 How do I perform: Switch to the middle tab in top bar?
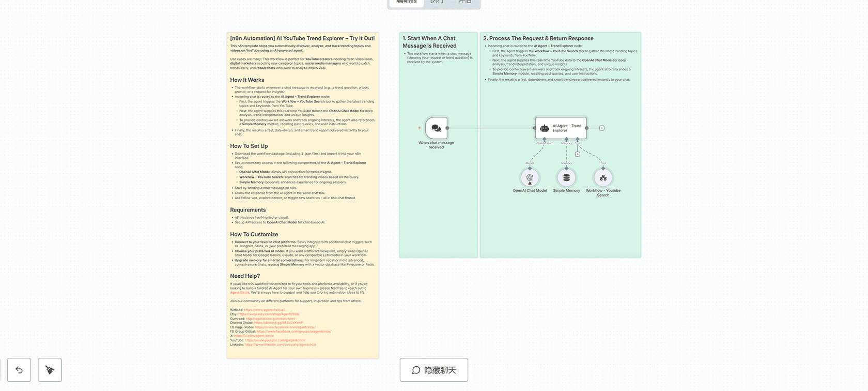437,2
